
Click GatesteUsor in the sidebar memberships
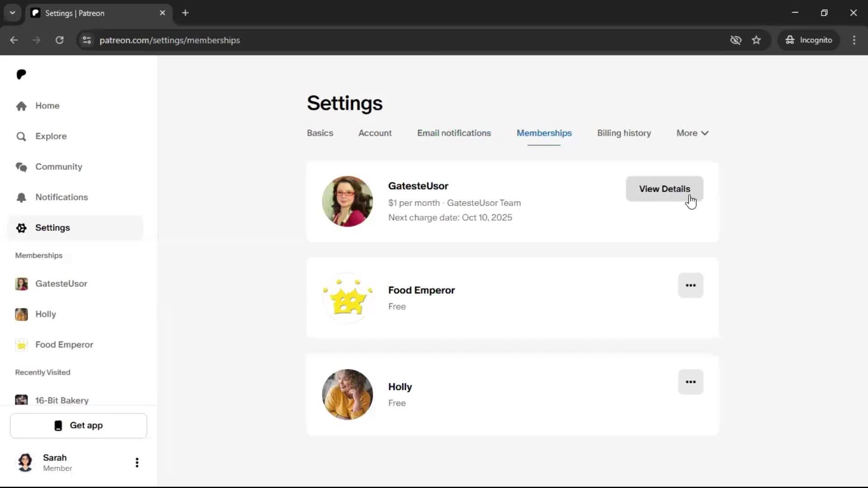point(75,284)
